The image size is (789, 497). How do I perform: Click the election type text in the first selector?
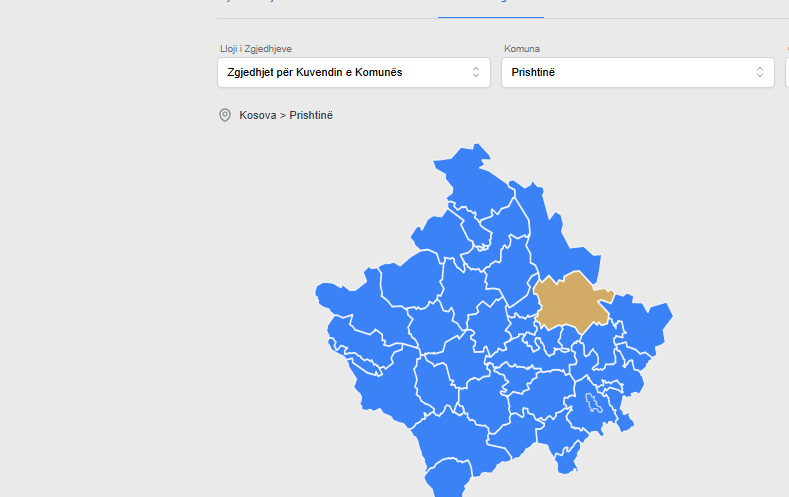pos(315,72)
